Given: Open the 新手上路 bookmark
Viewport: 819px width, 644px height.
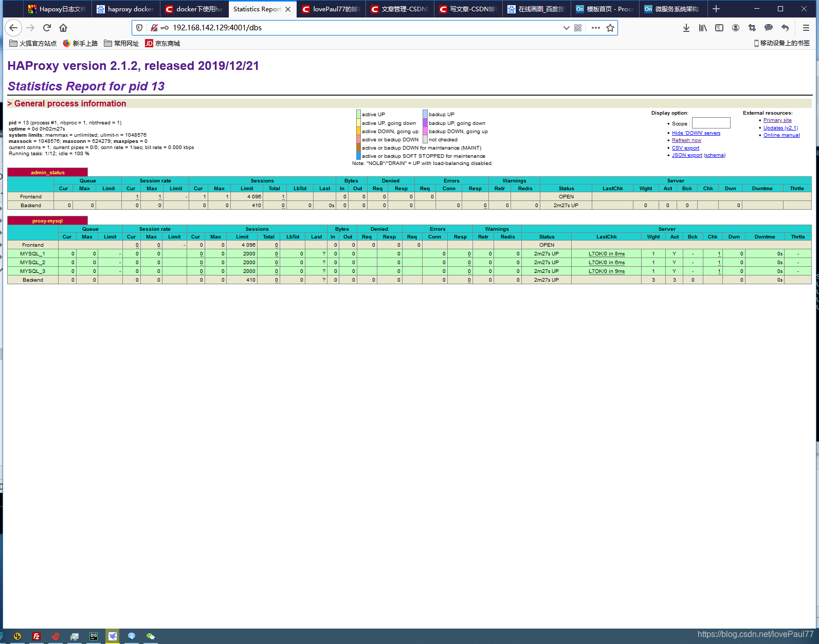Looking at the screenshot, I should click(80, 43).
